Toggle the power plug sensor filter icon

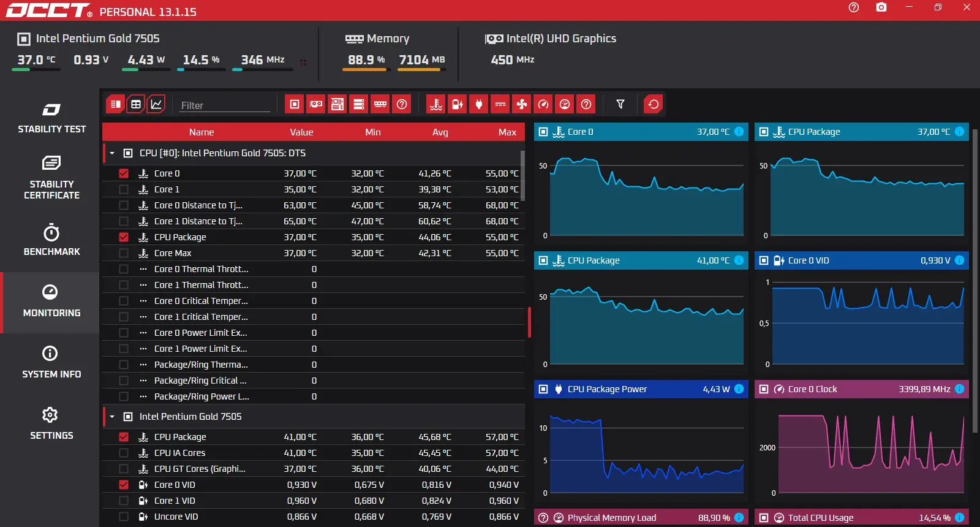point(479,104)
